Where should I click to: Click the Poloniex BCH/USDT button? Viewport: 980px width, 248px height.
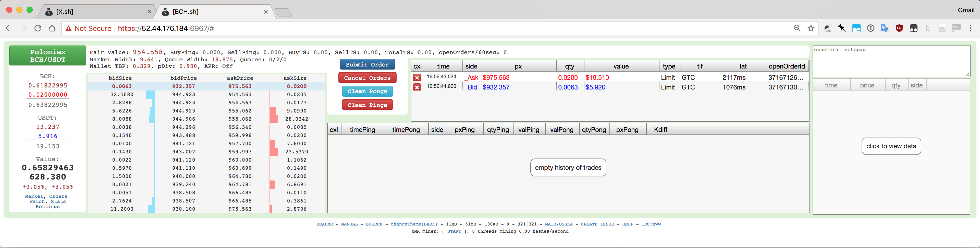pyautogui.click(x=47, y=56)
